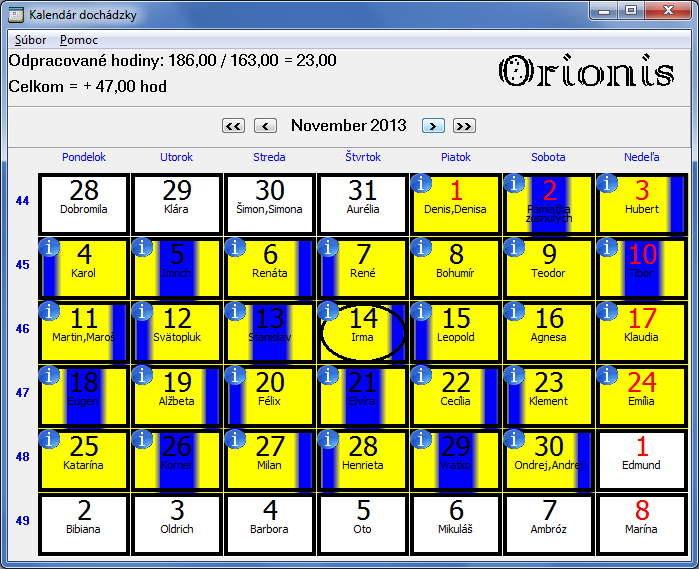Screen dimensions: 699x569
Task: Open info icon on day 26 Kornel
Action: [142, 439]
